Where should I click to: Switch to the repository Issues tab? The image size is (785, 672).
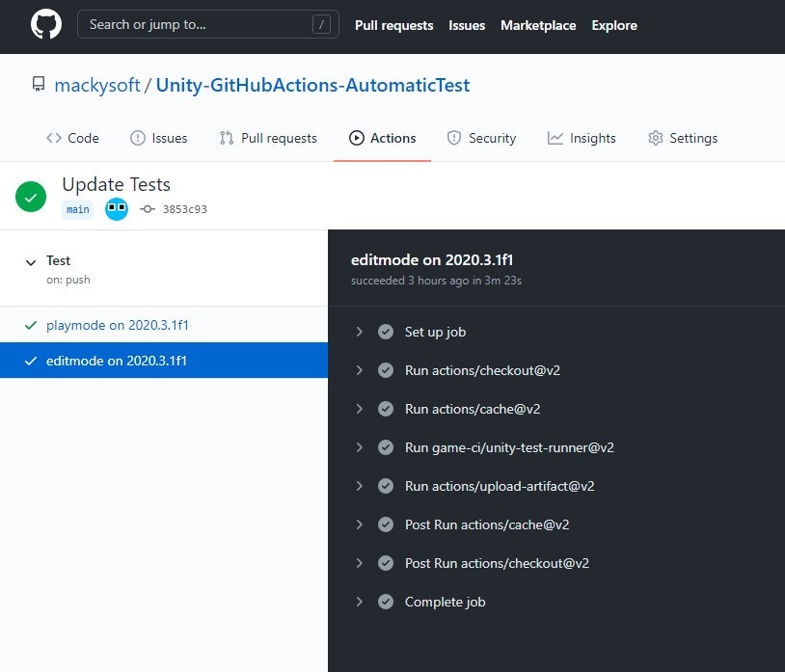[x=159, y=138]
